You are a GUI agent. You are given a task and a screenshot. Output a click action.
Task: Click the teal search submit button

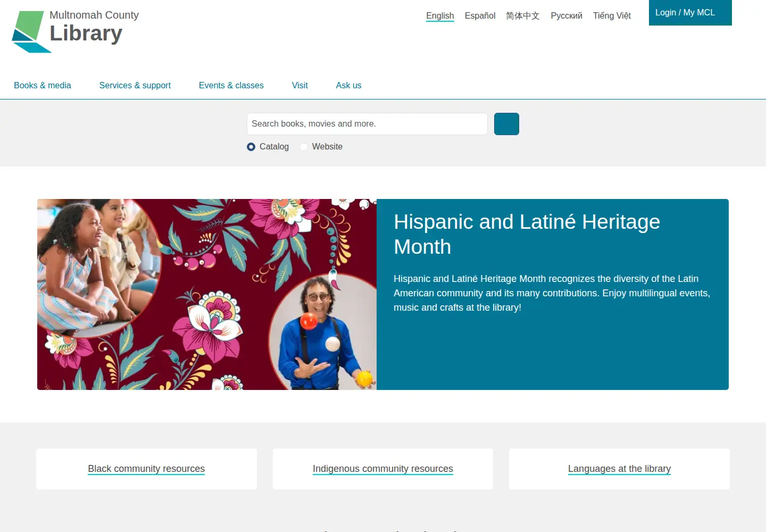click(x=506, y=124)
